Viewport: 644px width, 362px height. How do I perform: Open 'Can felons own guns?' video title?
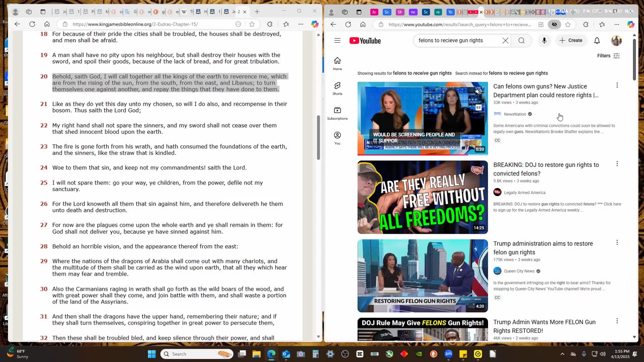[546, 90]
